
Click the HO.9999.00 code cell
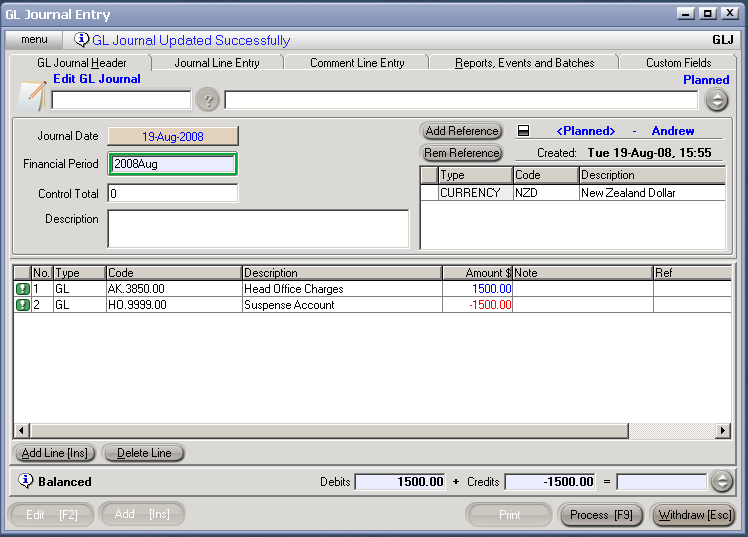click(174, 305)
